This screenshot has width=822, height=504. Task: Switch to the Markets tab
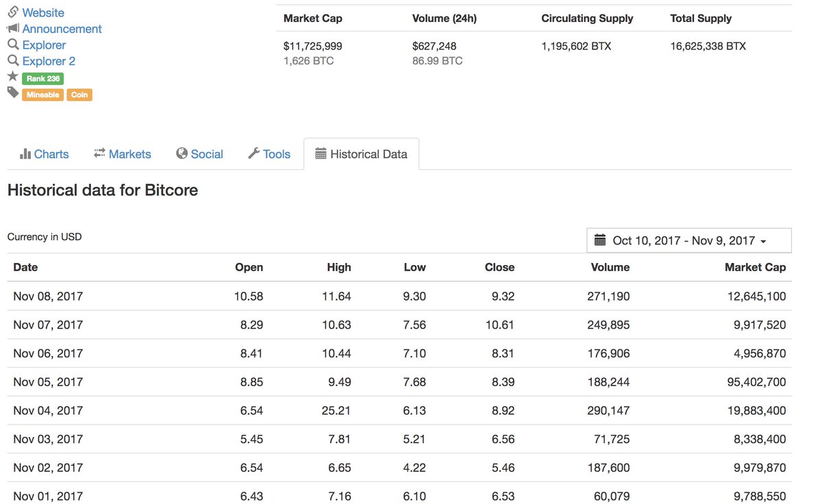tap(123, 154)
